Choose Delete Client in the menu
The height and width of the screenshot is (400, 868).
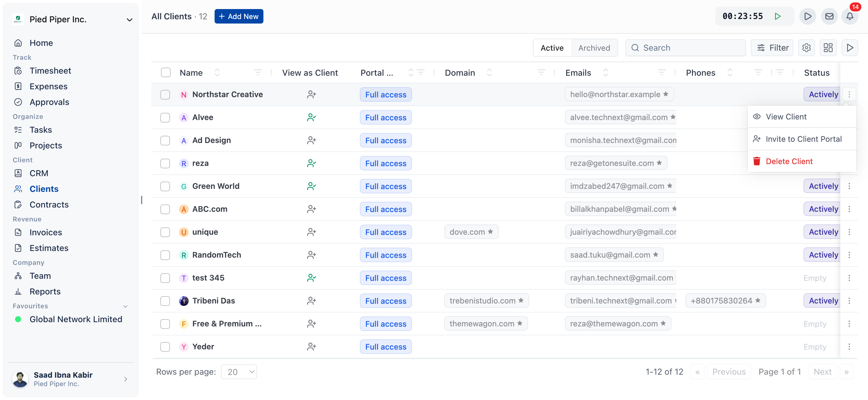pos(801,161)
